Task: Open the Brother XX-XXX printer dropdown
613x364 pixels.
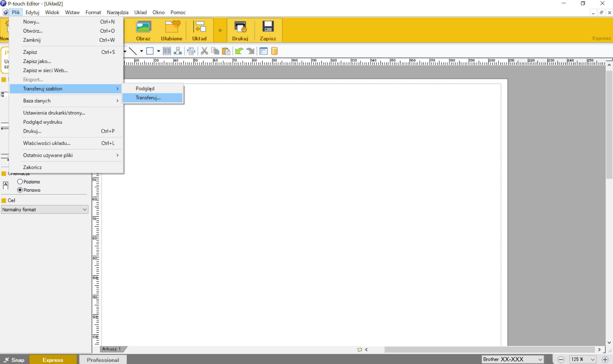Action: point(512,360)
